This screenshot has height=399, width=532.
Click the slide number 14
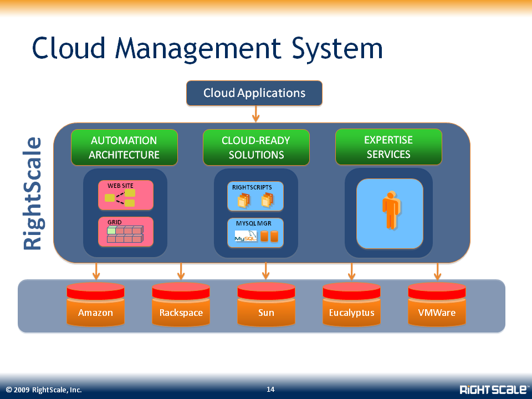point(270,389)
